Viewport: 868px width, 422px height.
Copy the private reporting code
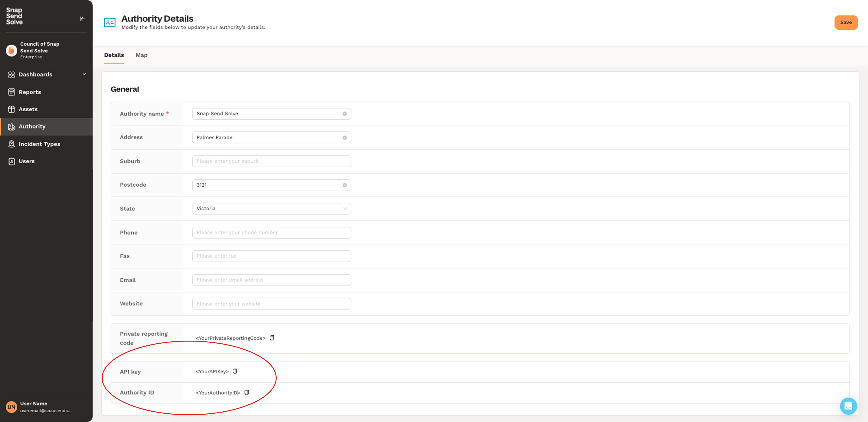pyautogui.click(x=272, y=338)
